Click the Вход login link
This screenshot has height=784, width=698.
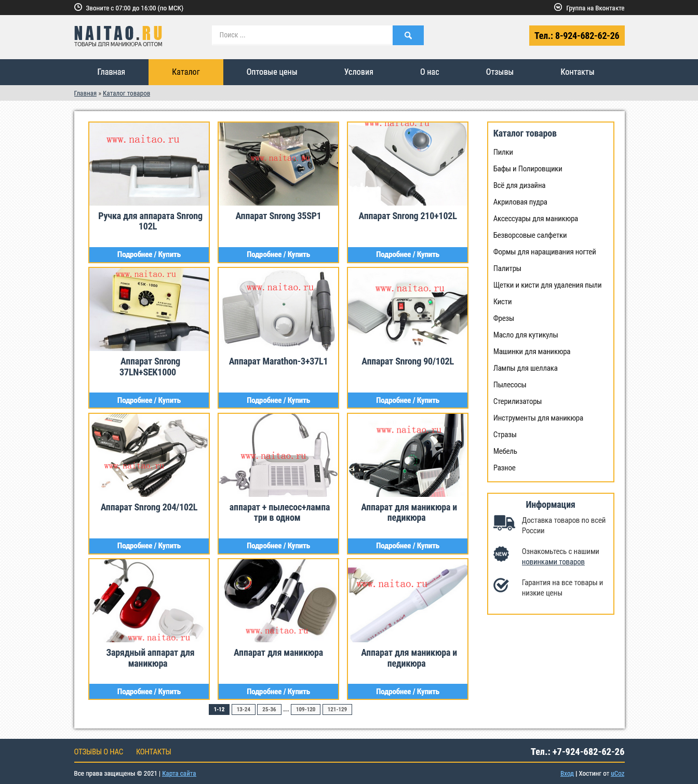(567, 774)
